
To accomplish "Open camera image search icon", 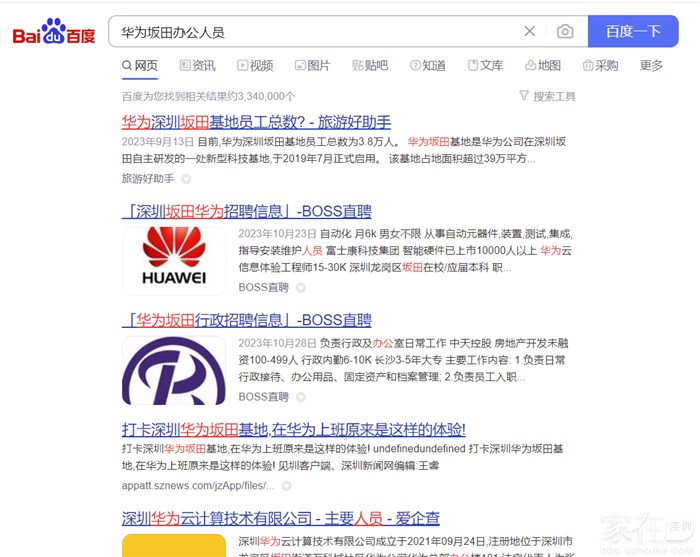I will [565, 32].
